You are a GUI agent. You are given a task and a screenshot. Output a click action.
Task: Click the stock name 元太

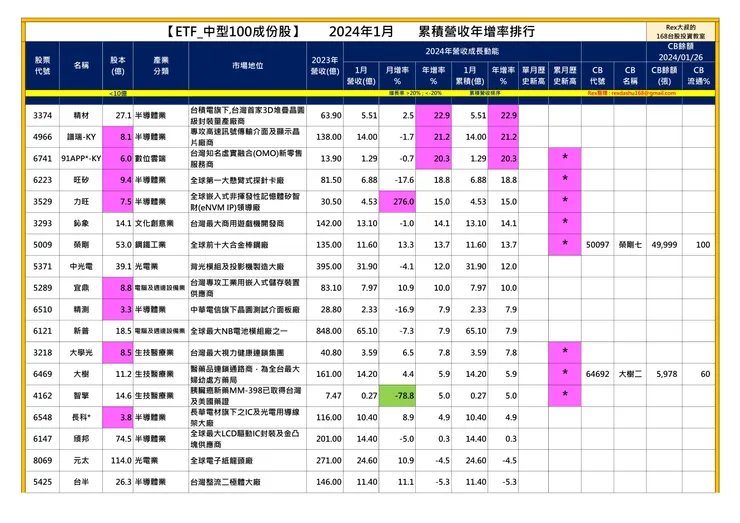[81, 460]
